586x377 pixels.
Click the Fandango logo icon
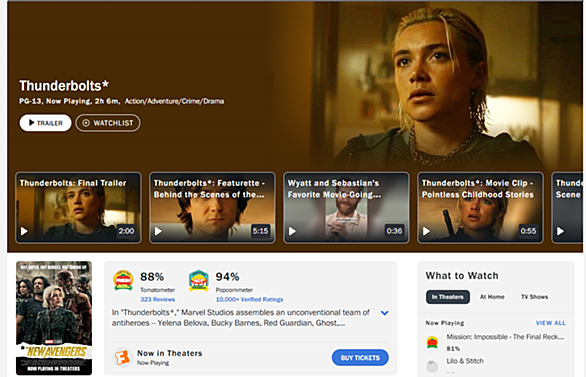point(122,357)
